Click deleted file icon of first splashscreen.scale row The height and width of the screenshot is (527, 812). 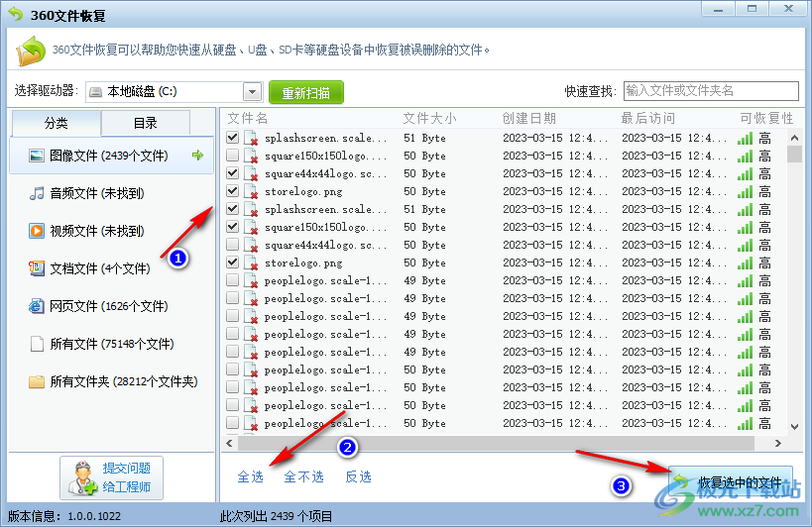[251, 139]
